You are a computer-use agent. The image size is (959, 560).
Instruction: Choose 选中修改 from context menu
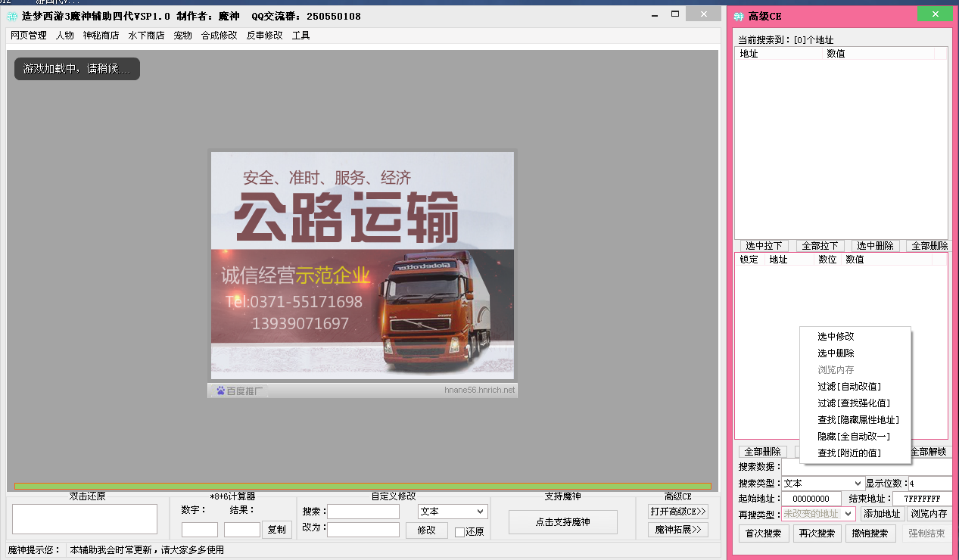(855, 337)
